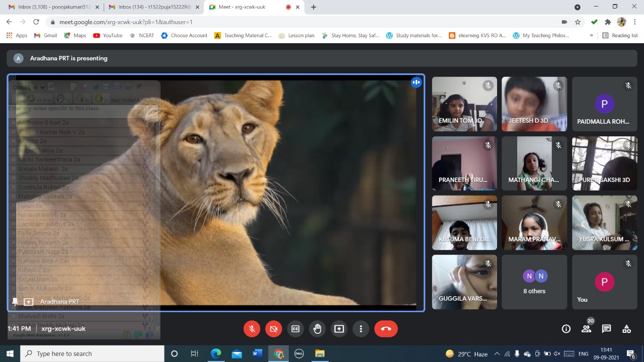The image size is (644, 362).
Task: Raise hand in the meeting
Action: pyautogui.click(x=317, y=329)
